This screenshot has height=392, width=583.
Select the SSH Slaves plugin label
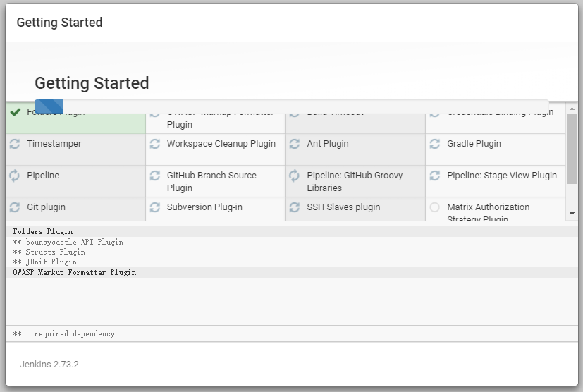[x=343, y=207]
